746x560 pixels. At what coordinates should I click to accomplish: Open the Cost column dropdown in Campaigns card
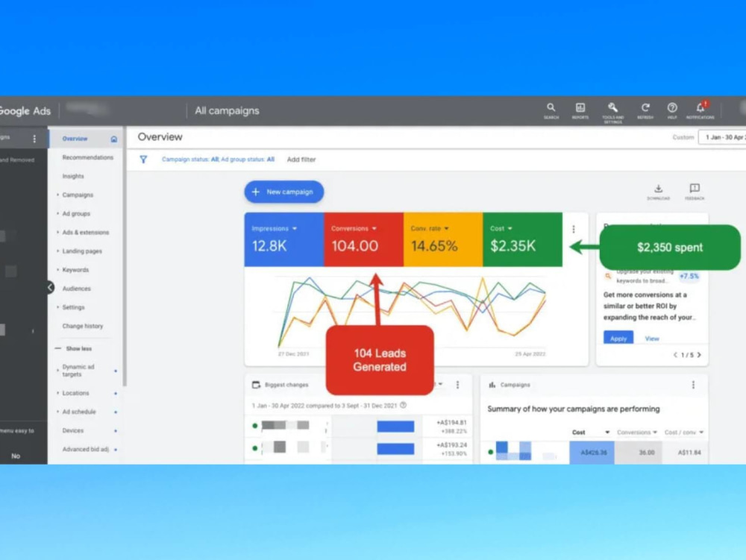coord(607,432)
